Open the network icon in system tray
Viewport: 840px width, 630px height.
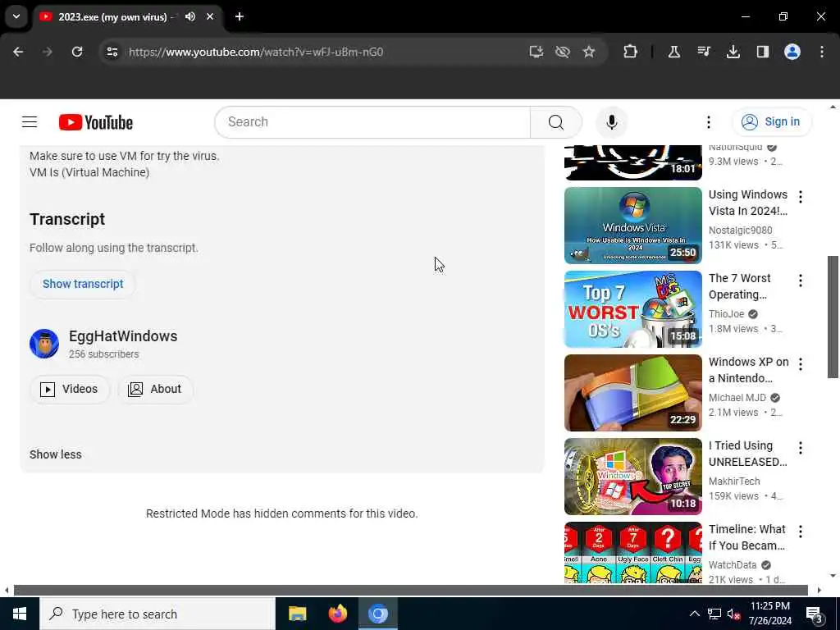pyautogui.click(x=714, y=614)
